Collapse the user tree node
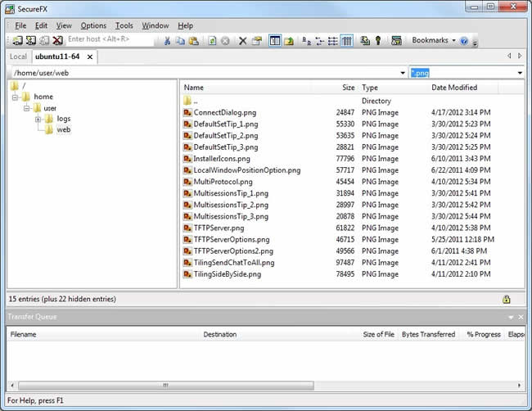 pos(26,109)
